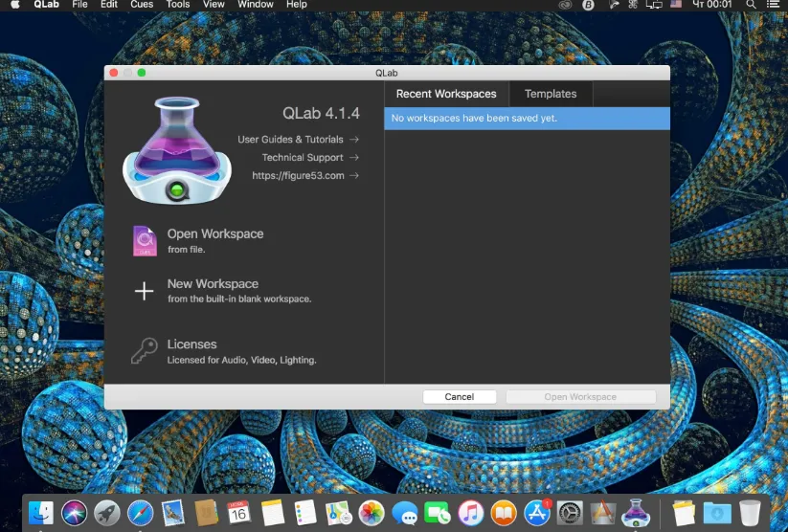Click the dimmed Open Workspace button
This screenshot has height=532, width=788.
pos(580,397)
